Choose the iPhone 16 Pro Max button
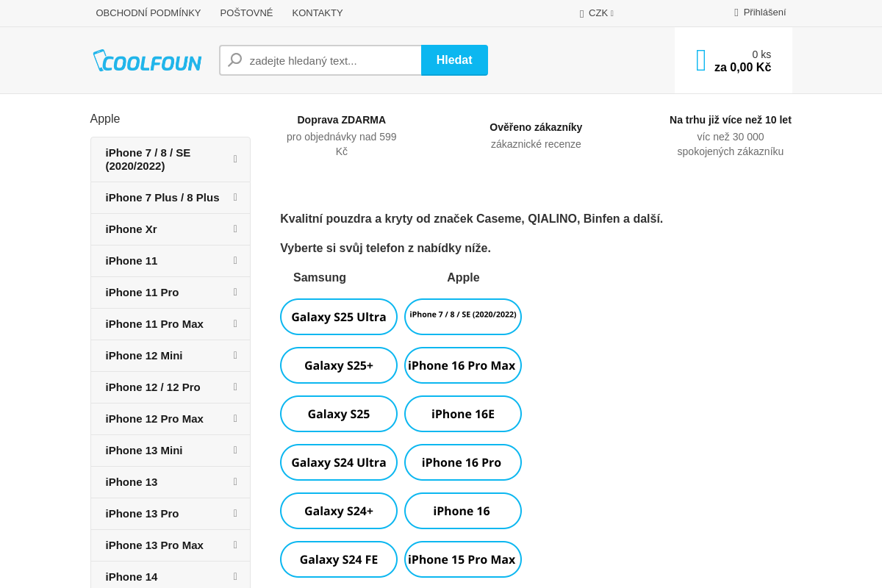882x588 pixels. click(463, 365)
